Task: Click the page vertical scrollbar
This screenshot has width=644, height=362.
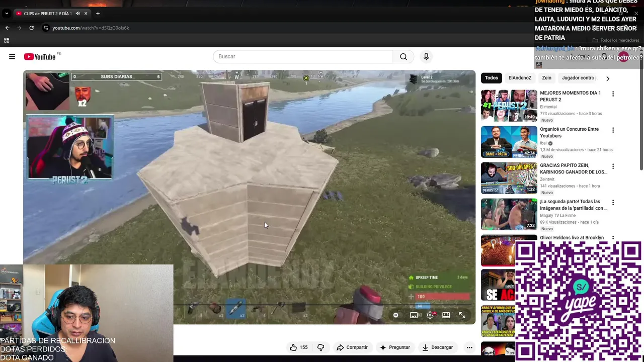Action: click(x=641, y=111)
